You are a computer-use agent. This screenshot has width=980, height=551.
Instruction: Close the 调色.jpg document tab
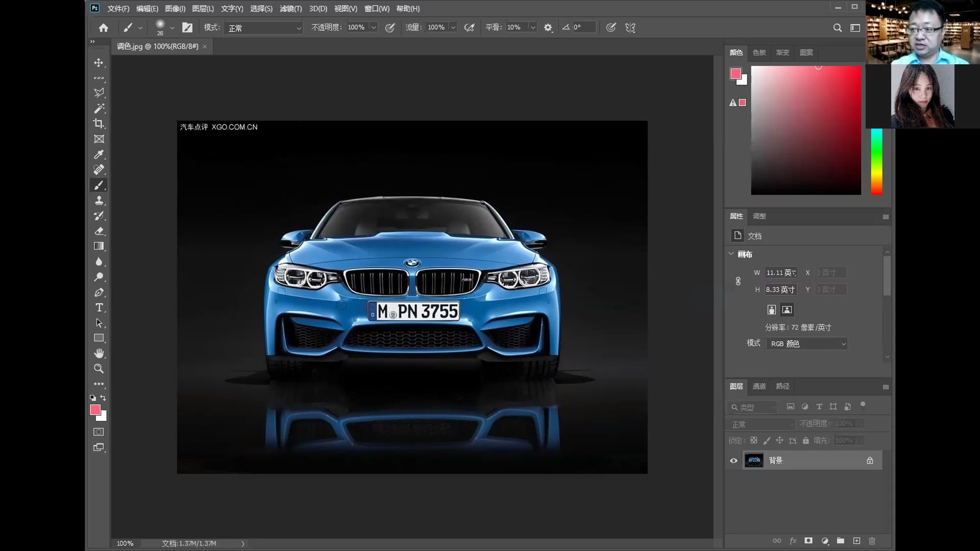[x=205, y=46]
